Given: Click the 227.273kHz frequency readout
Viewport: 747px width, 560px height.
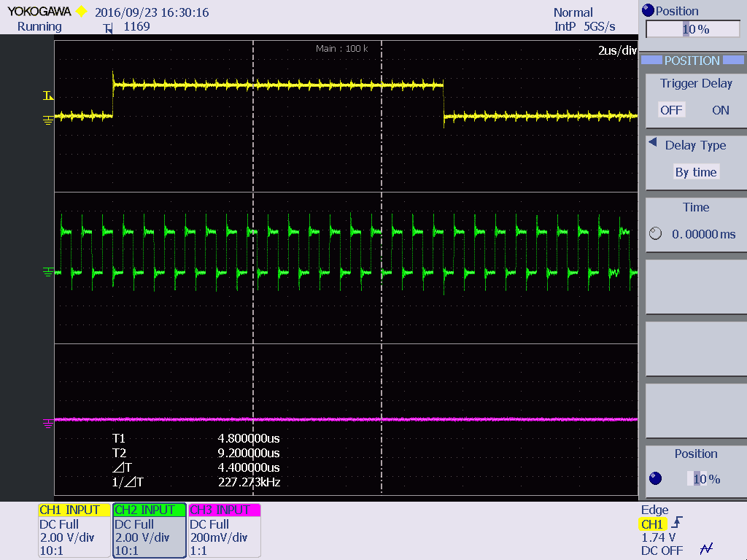Looking at the screenshot, I should (x=249, y=483).
